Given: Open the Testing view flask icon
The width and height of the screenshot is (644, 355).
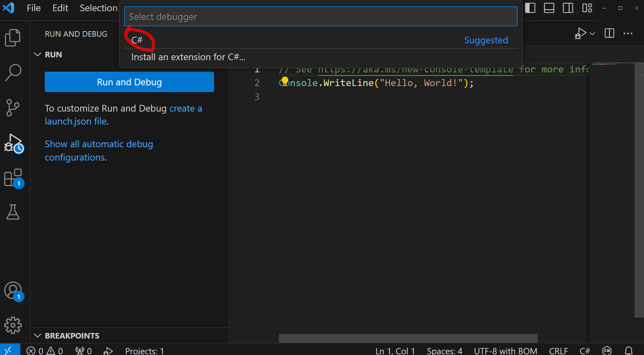Looking at the screenshot, I should (13, 212).
